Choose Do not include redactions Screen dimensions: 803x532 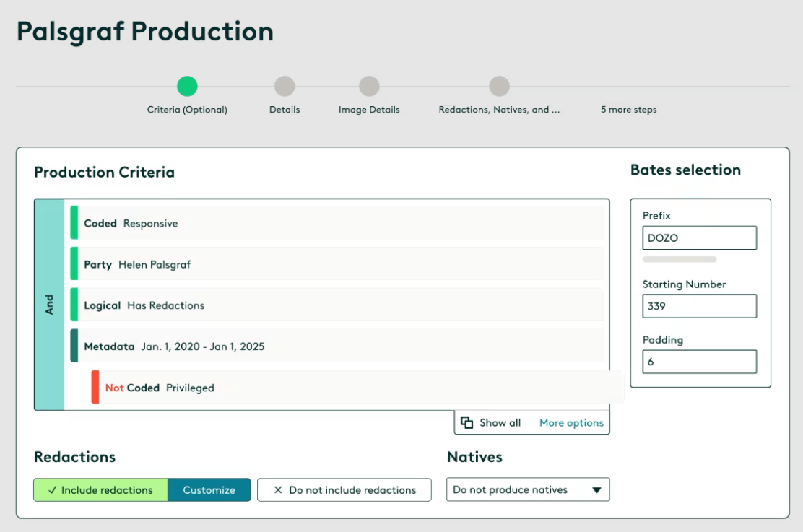344,489
